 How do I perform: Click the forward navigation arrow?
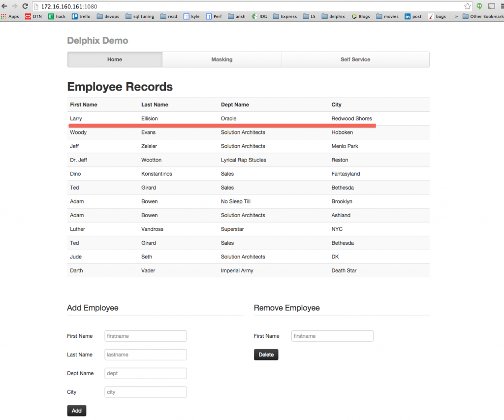point(15,7)
